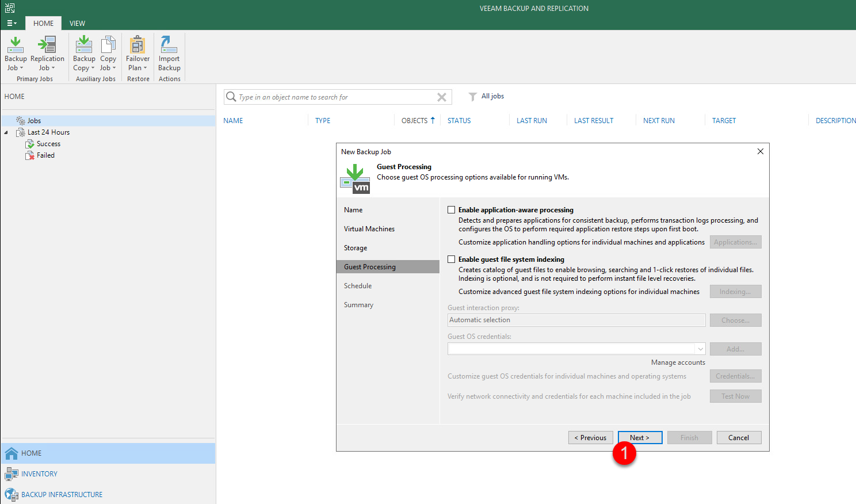Open the main application menu button
856x504 pixels.
pos(12,24)
